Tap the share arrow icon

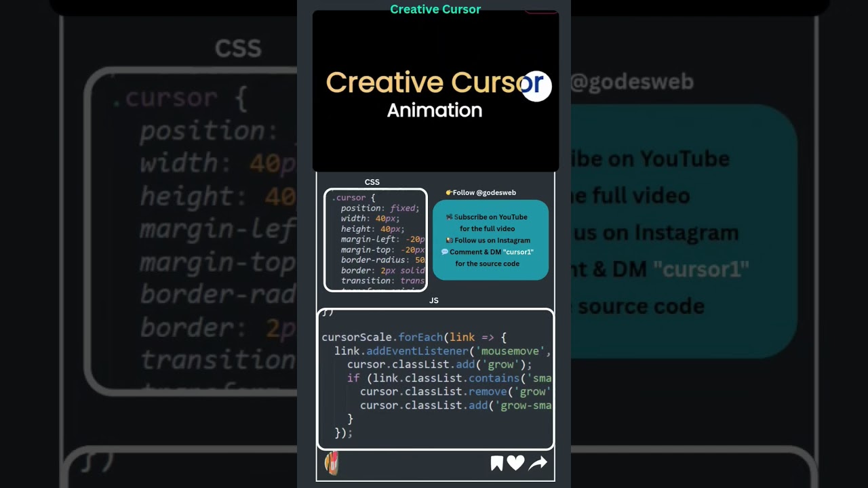(x=538, y=464)
